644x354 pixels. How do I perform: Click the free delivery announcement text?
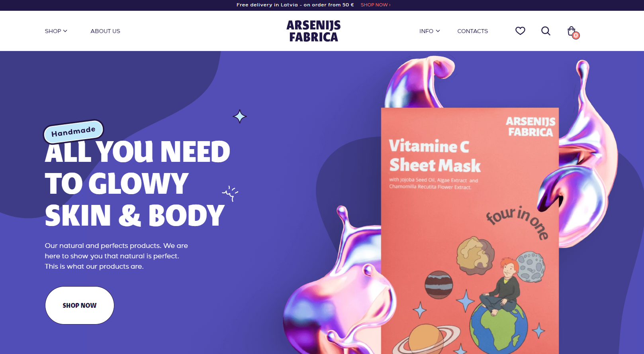(x=295, y=5)
